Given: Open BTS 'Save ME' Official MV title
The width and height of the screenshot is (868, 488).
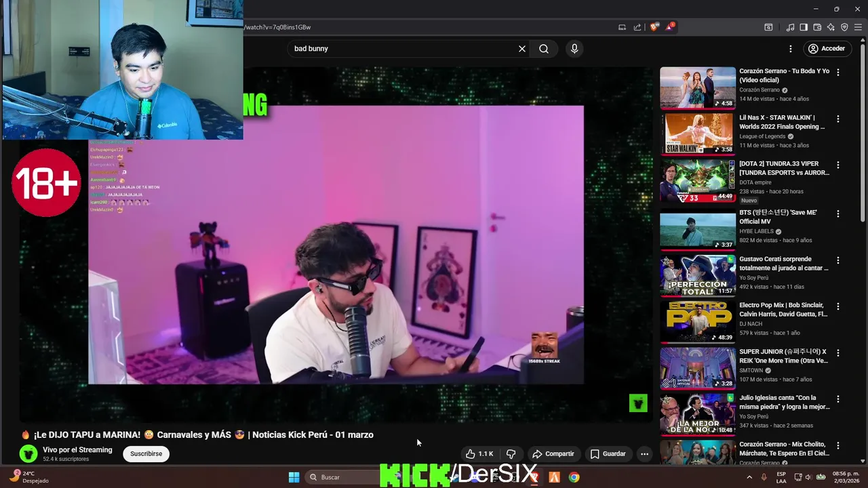Looking at the screenshot, I should [x=778, y=217].
